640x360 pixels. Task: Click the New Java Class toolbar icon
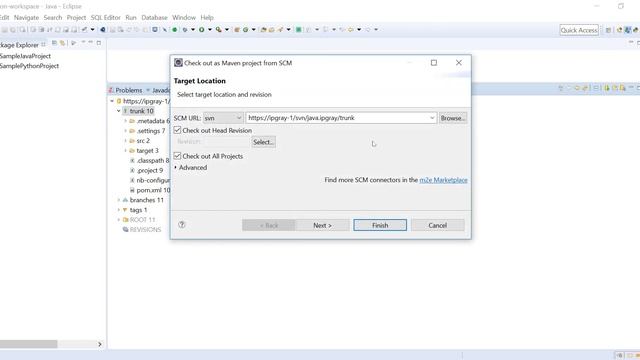tap(246, 29)
